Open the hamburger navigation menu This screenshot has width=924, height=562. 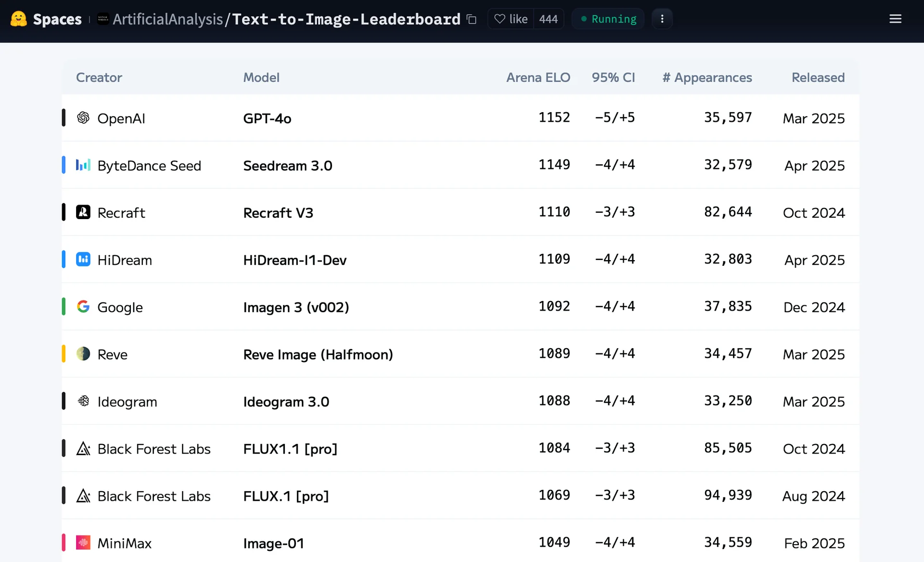[x=896, y=19]
